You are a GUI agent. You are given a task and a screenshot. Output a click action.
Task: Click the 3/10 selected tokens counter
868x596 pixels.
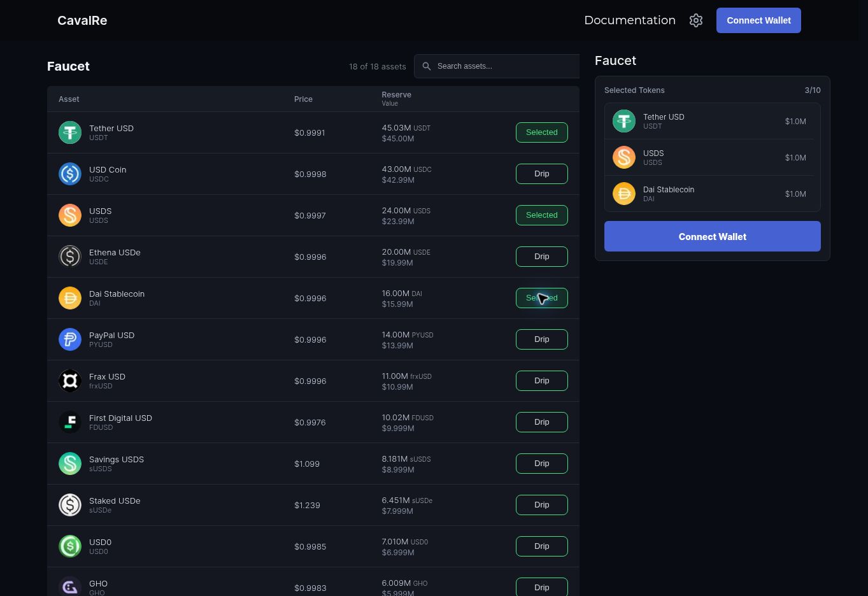pyautogui.click(x=813, y=90)
